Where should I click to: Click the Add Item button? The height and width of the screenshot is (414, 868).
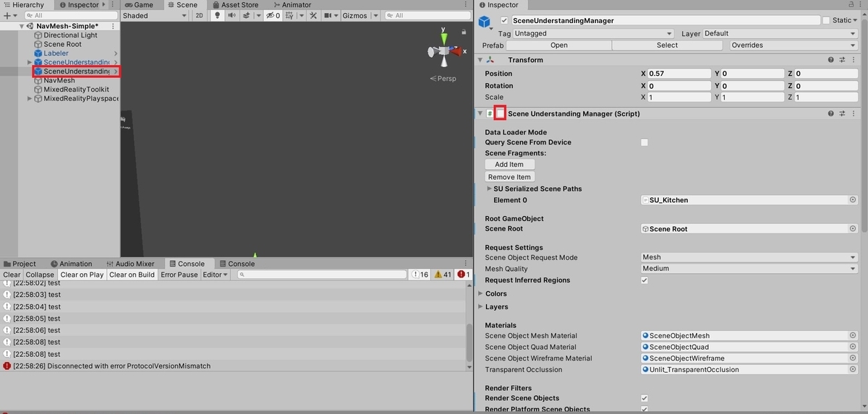[x=509, y=165]
